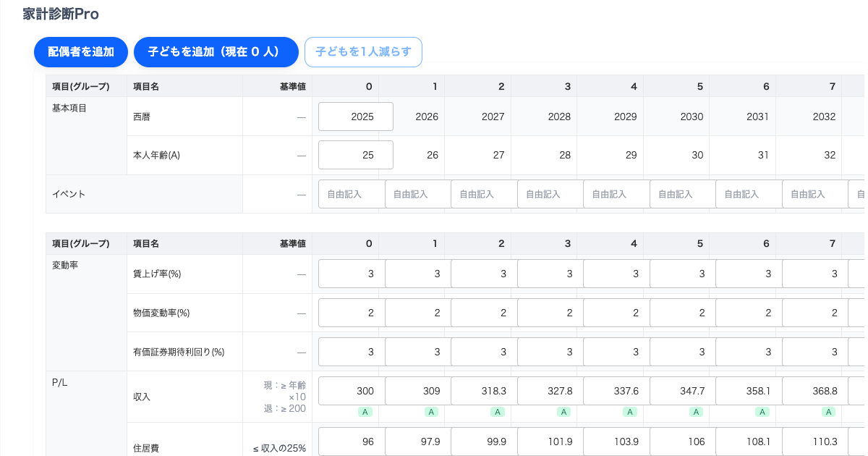Focus the 西暦 input showing 2025

tap(356, 117)
